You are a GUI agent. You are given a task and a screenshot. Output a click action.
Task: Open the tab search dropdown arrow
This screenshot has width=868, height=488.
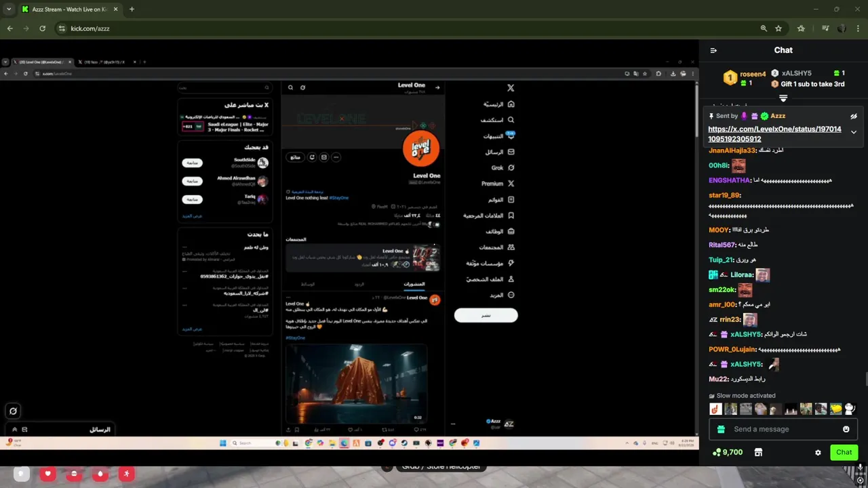click(x=8, y=9)
